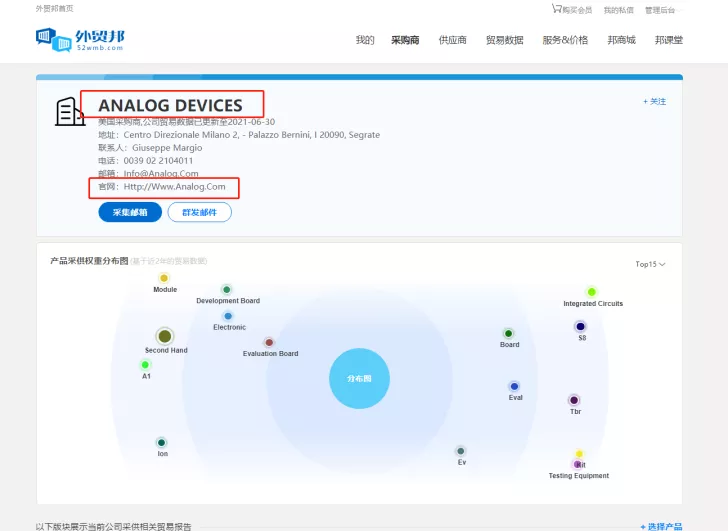Click the + 关注 follow link

[x=654, y=101]
